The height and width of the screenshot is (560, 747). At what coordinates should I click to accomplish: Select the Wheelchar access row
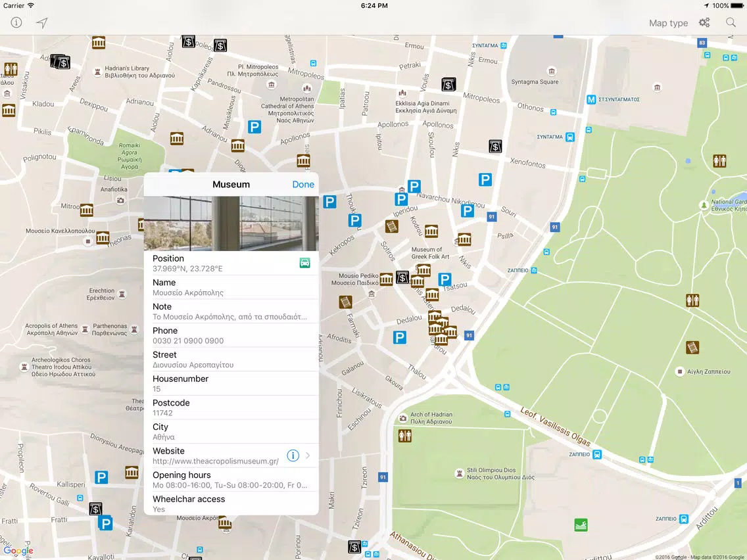(231, 503)
